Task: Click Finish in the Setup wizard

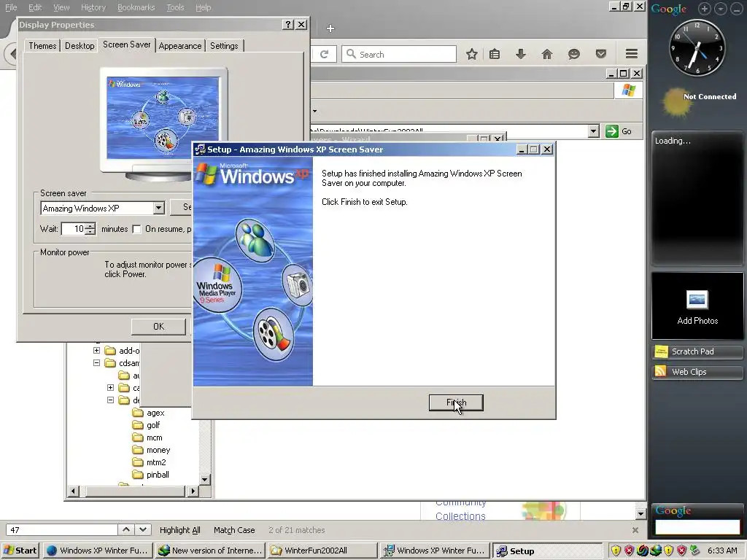Action: tap(456, 402)
